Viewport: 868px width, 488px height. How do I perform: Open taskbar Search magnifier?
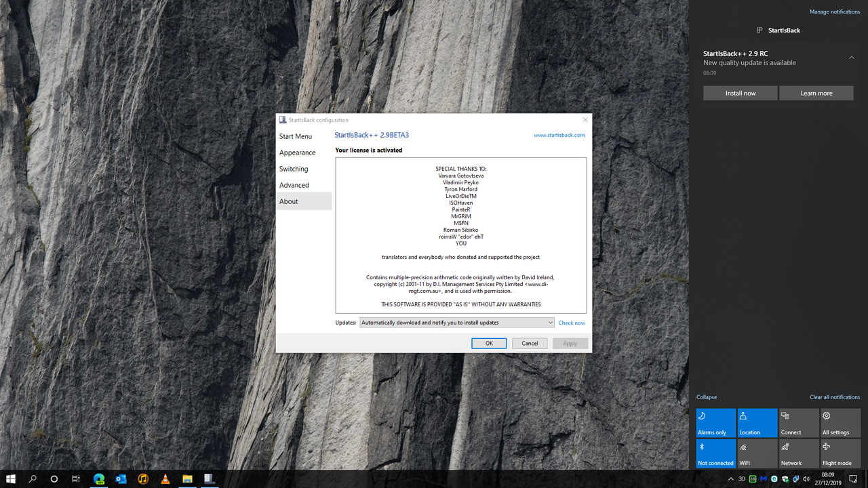click(x=33, y=479)
